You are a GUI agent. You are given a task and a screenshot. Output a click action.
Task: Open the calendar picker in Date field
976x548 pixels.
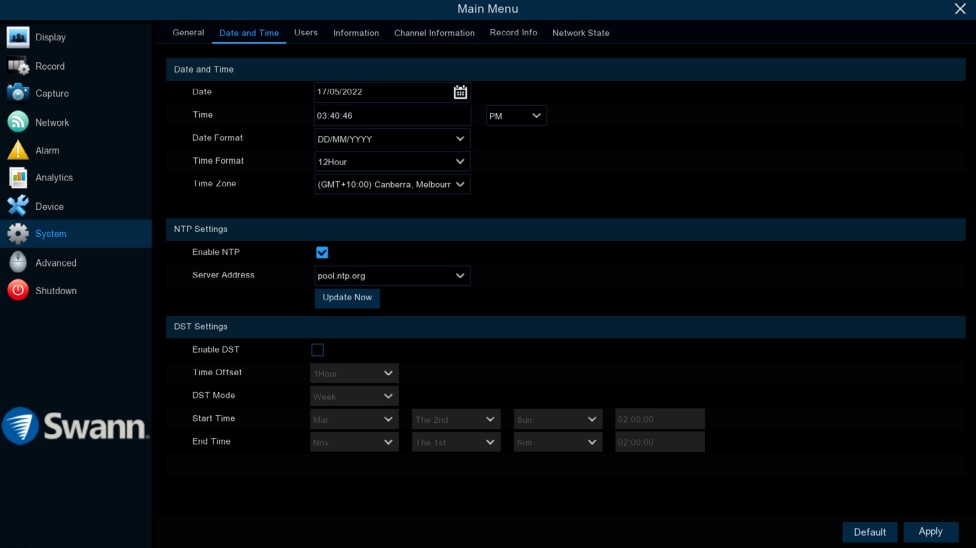(x=460, y=92)
